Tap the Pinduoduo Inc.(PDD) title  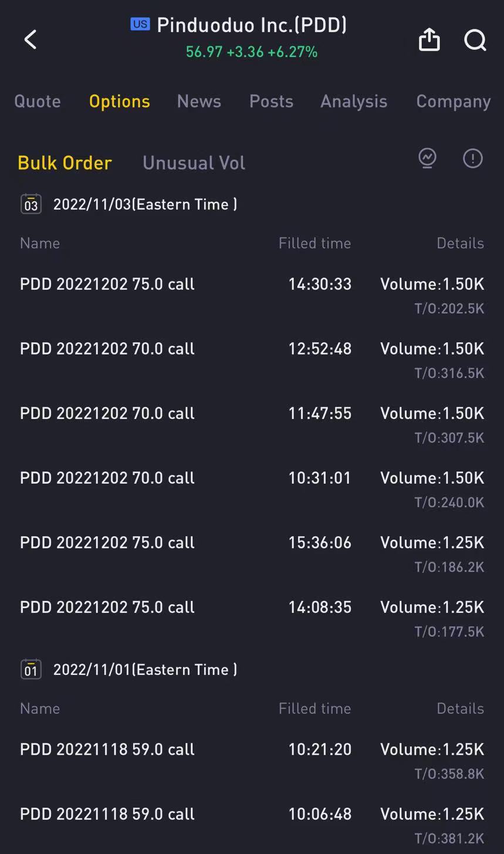click(x=252, y=25)
